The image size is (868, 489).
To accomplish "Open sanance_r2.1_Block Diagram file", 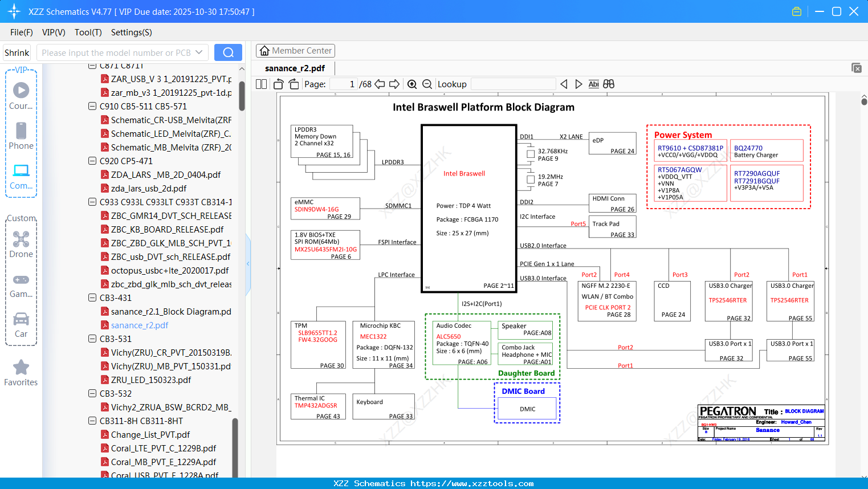I will point(171,312).
